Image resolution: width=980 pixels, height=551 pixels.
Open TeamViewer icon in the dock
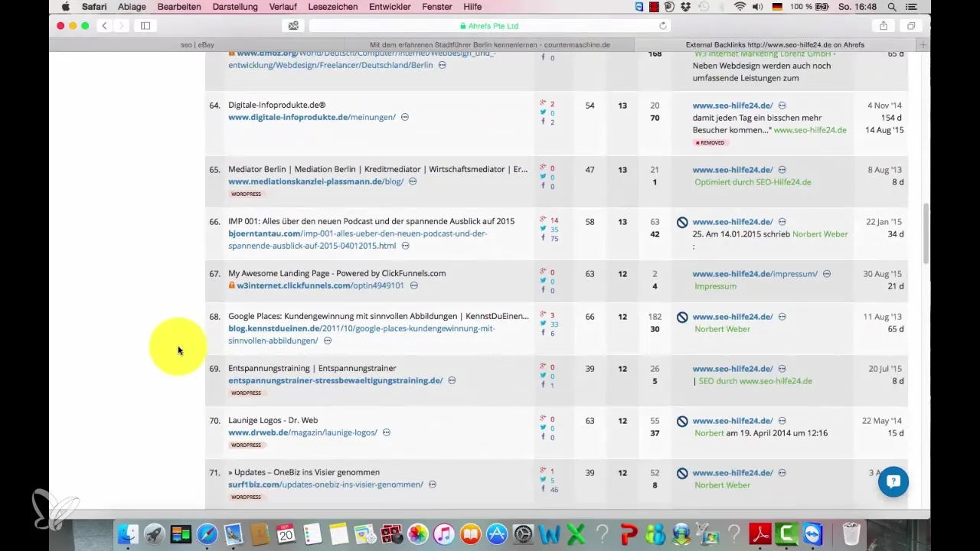pos(812,533)
